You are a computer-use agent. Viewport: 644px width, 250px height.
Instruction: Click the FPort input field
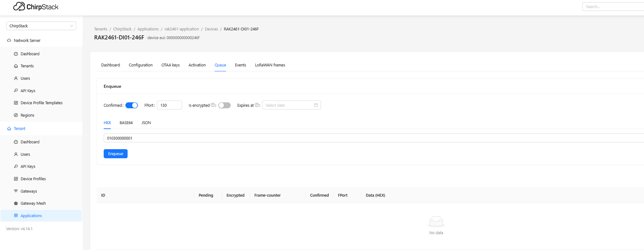click(x=169, y=105)
